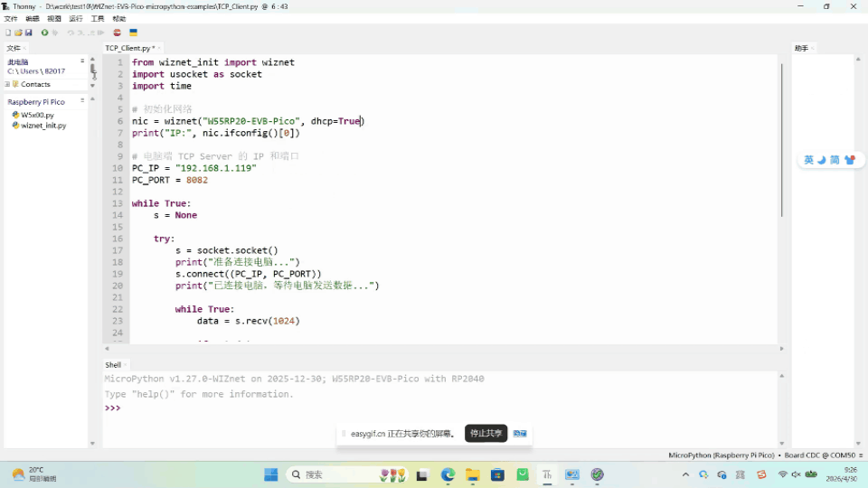
Task: Click the Contacts folder icon
Action: click(x=15, y=84)
